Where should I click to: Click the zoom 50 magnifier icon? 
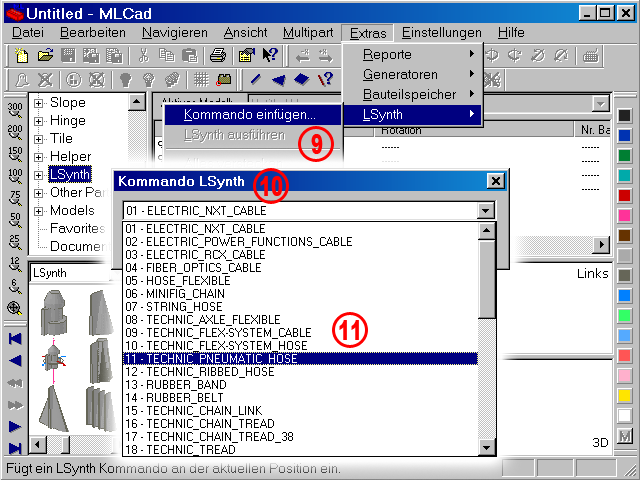(15, 220)
